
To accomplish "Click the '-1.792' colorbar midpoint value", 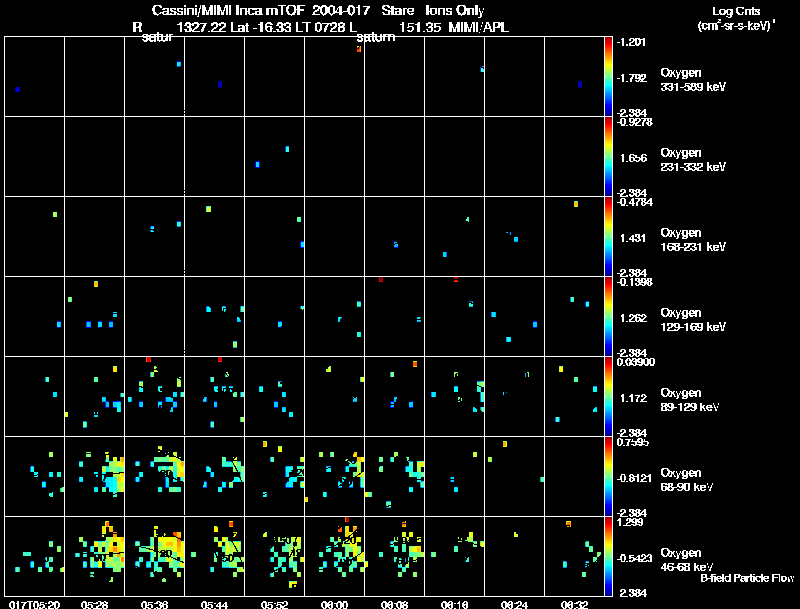I will 632,78.
